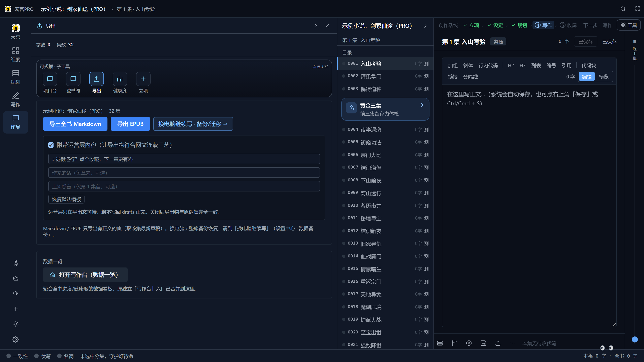Go to the 立项 workflow step

471,25
